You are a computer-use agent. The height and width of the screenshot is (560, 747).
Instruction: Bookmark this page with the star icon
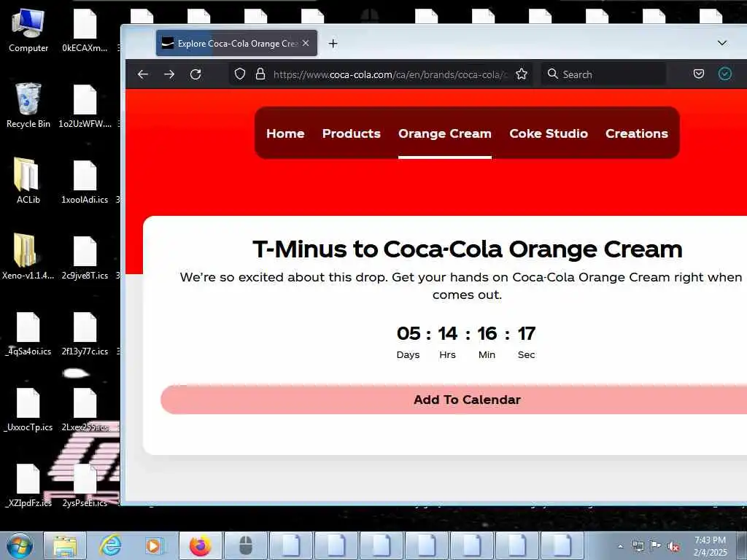click(x=522, y=74)
